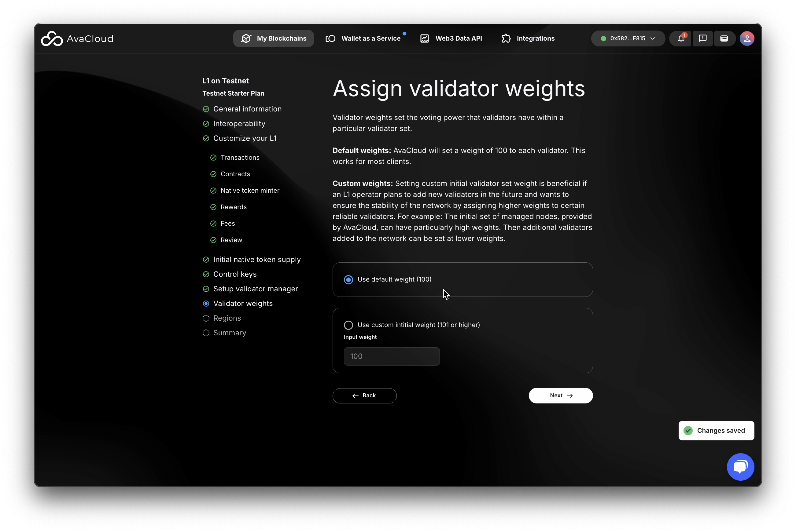Click the Integrations puzzle icon
The height and width of the screenshot is (532, 796).
click(506, 39)
